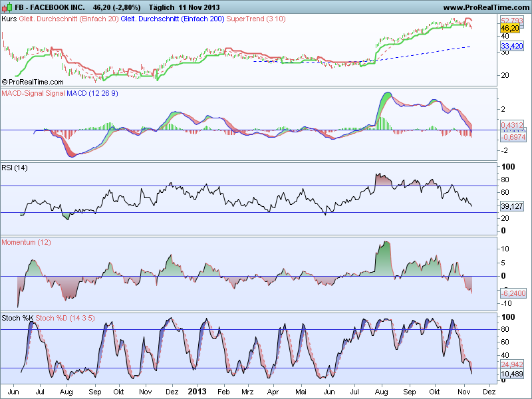
Task: Click the 39,127 RSI value tag
Action: pyautogui.click(x=512, y=206)
